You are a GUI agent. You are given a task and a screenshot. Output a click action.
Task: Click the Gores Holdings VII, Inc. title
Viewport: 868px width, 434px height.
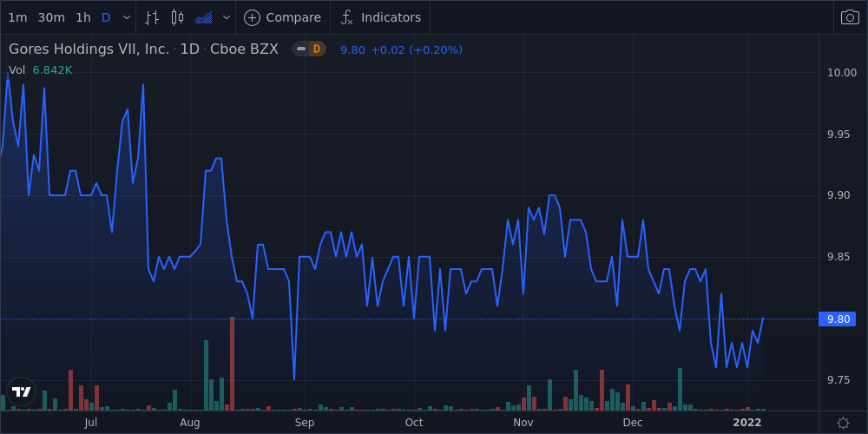pyautogui.click(x=89, y=49)
